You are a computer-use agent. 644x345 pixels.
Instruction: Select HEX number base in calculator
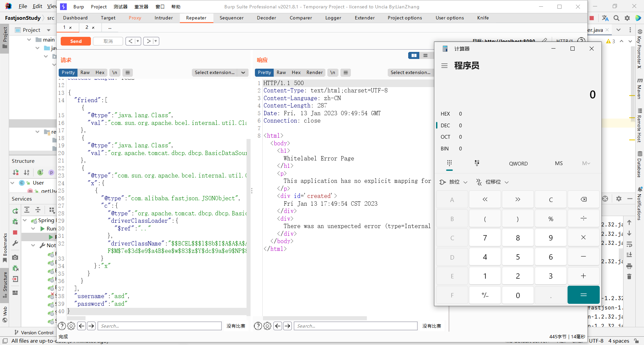(x=445, y=114)
